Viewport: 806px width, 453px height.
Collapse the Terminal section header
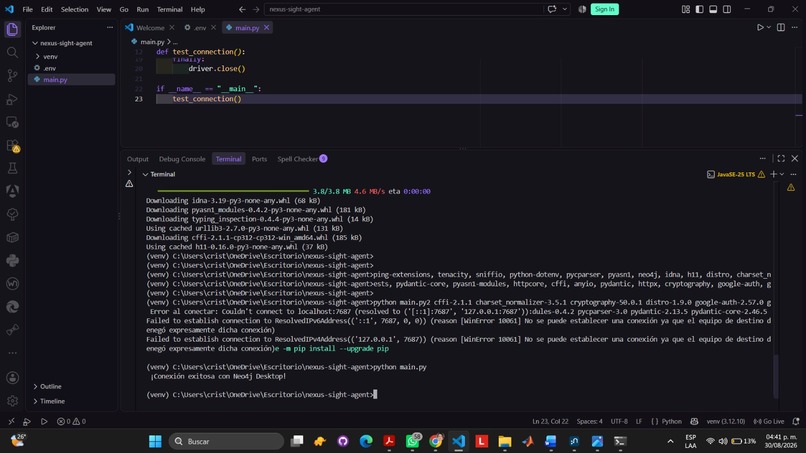159,174
